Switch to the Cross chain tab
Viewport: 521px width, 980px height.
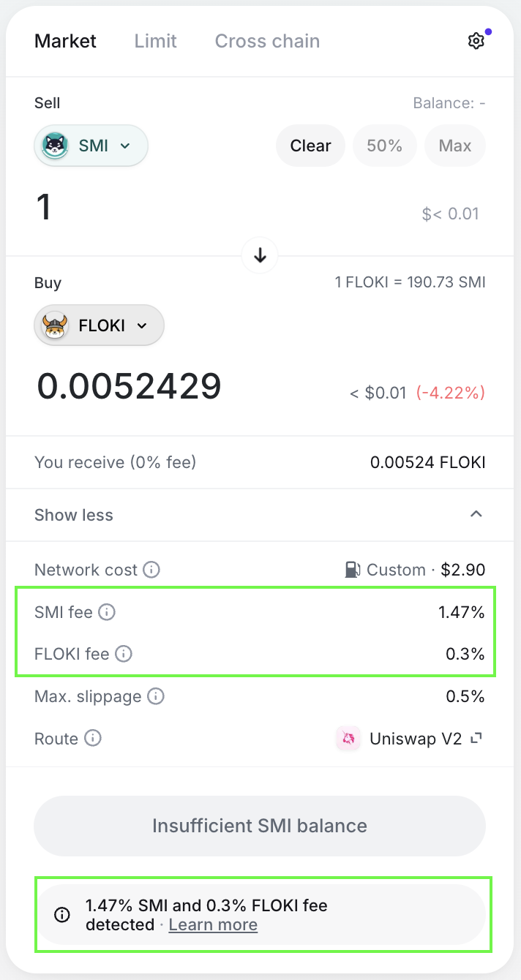pyautogui.click(x=266, y=41)
